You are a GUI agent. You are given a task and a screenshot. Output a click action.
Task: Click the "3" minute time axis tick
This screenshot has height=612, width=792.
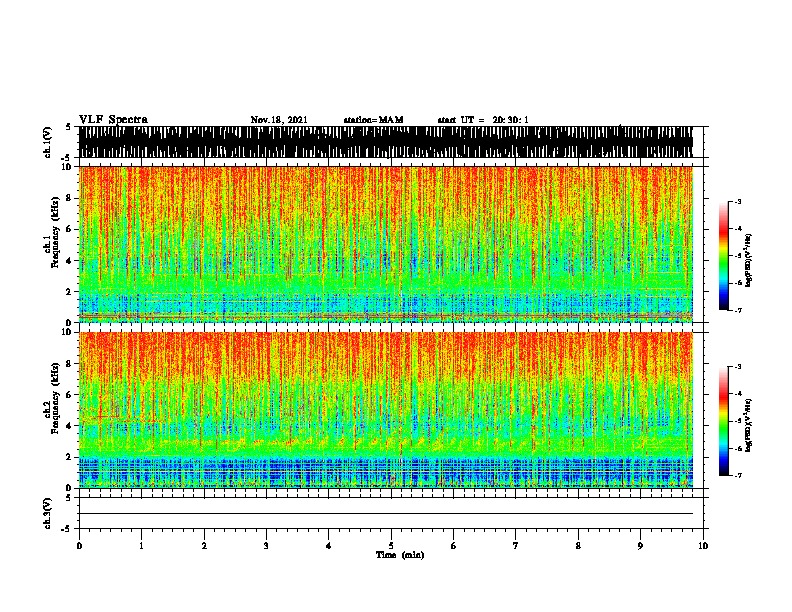click(x=266, y=546)
